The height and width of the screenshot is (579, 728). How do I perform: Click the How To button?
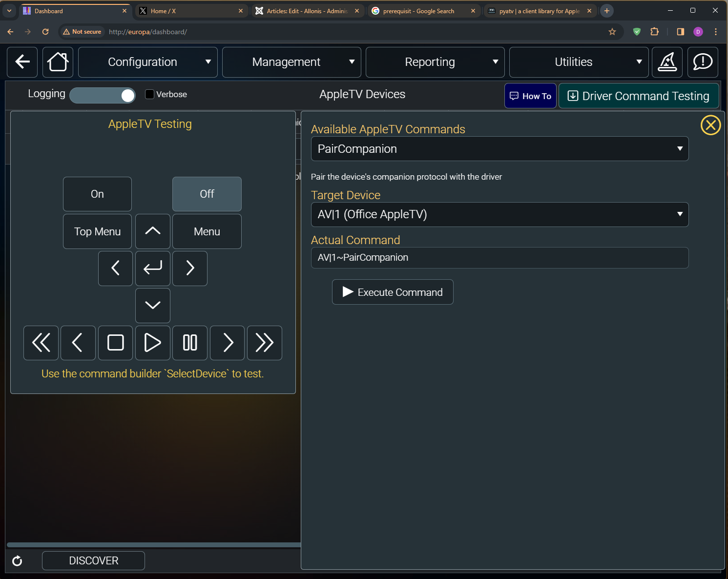coord(530,96)
